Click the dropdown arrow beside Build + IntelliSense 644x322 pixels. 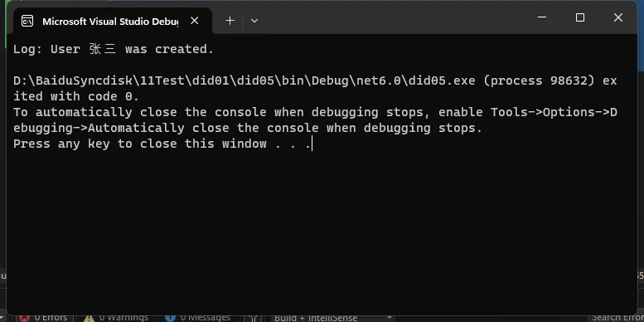[389, 318]
